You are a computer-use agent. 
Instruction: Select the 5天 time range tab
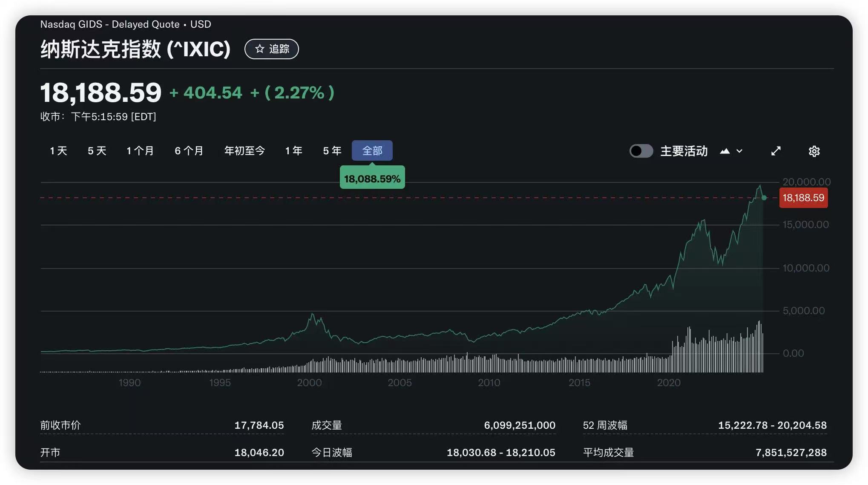click(97, 151)
